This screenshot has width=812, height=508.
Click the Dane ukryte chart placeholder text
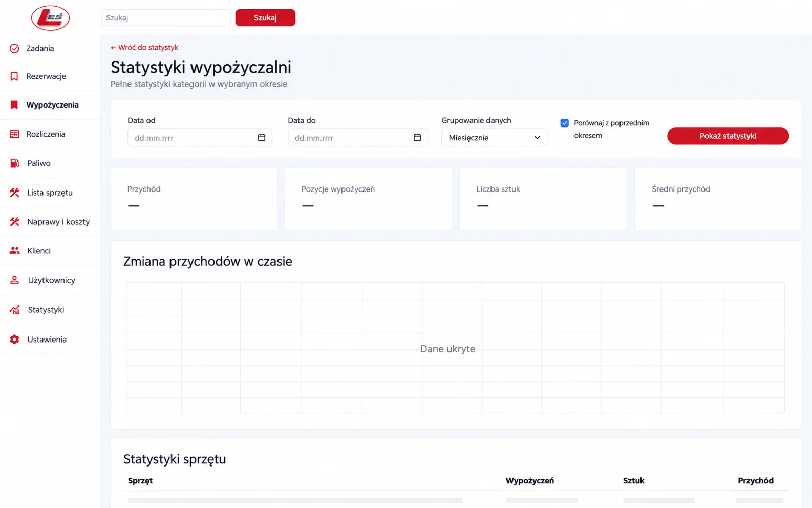tap(447, 349)
